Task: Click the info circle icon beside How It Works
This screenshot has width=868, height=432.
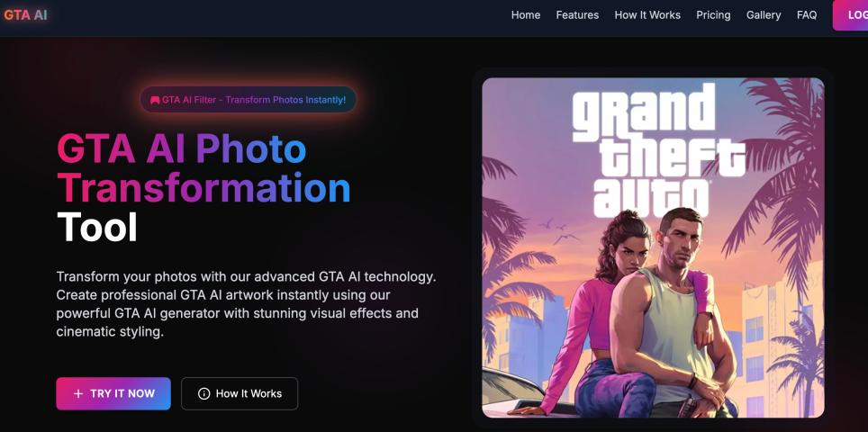Action: (x=203, y=394)
